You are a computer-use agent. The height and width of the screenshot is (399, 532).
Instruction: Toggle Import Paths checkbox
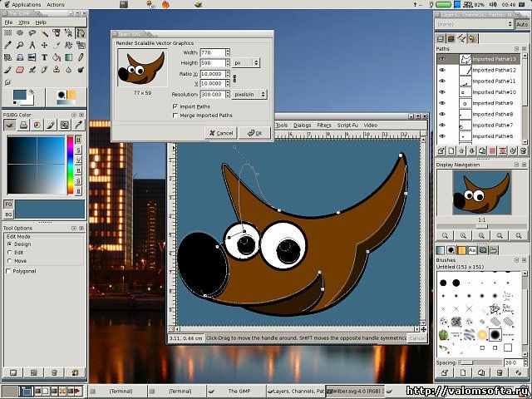pyautogui.click(x=175, y=106)
